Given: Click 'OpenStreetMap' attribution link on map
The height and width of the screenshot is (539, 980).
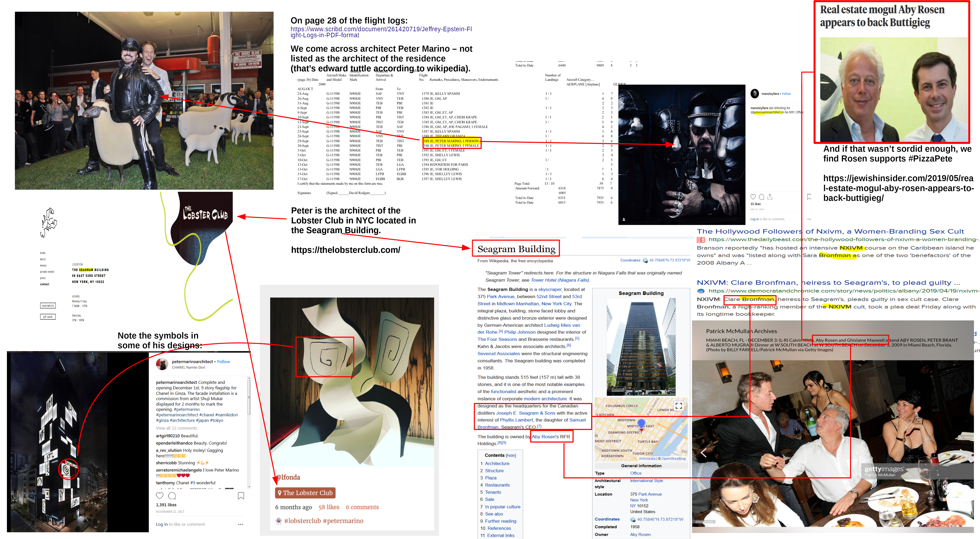Looking at the screenshot, I should (x=674, y=459).
